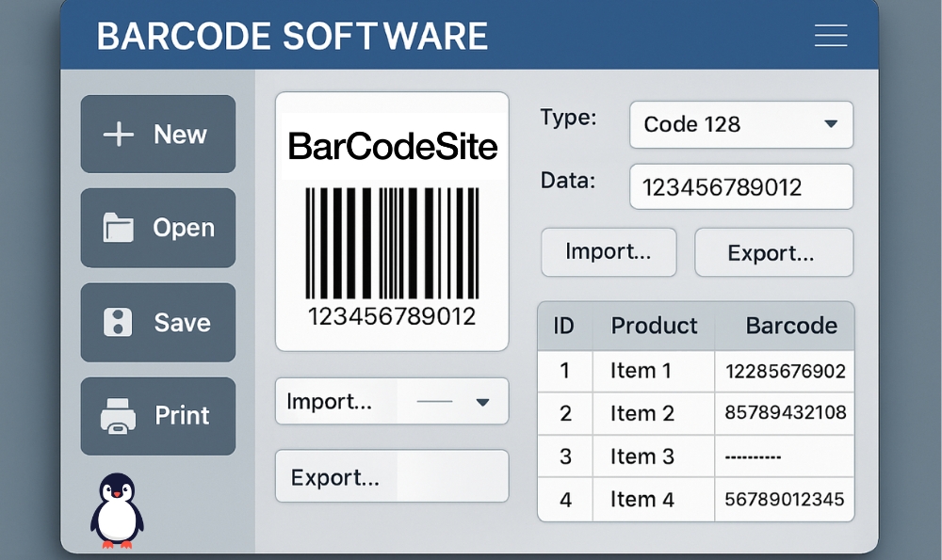This screenshot has width=942, height=560.
Task: Click the Open button label
Action: point(184,228)
